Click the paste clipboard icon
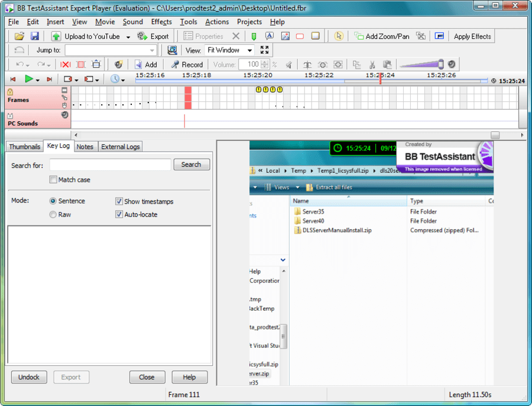This screenshot has width=532, height=406. tap(387, 64)
